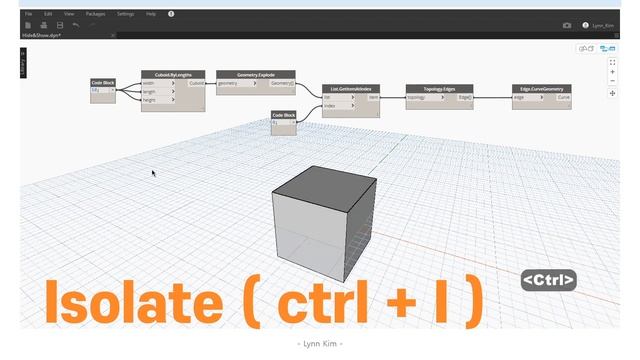Open the View menu
The width and height of the screenshot is (640, 360).
point(69,14)
